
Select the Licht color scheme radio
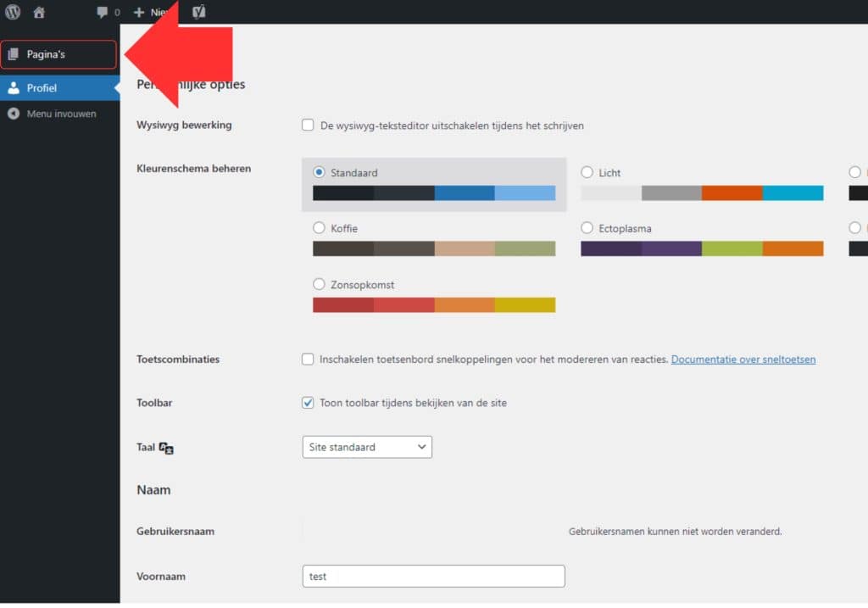(x=587, y=171)
